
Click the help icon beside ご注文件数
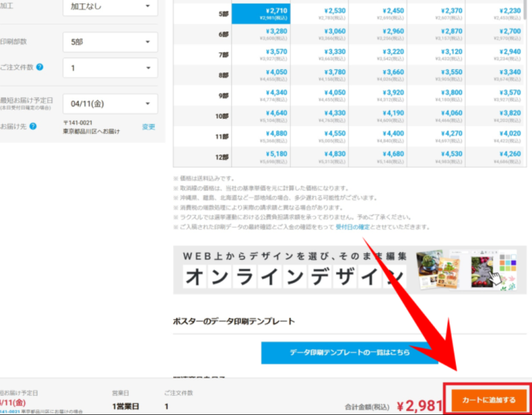[39, 67]
